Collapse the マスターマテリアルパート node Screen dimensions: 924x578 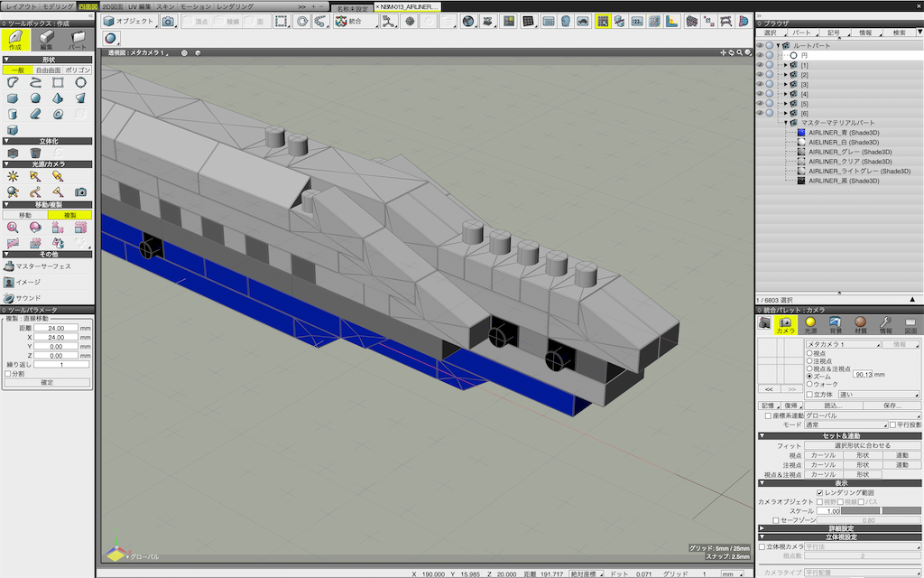pos(786,123)
